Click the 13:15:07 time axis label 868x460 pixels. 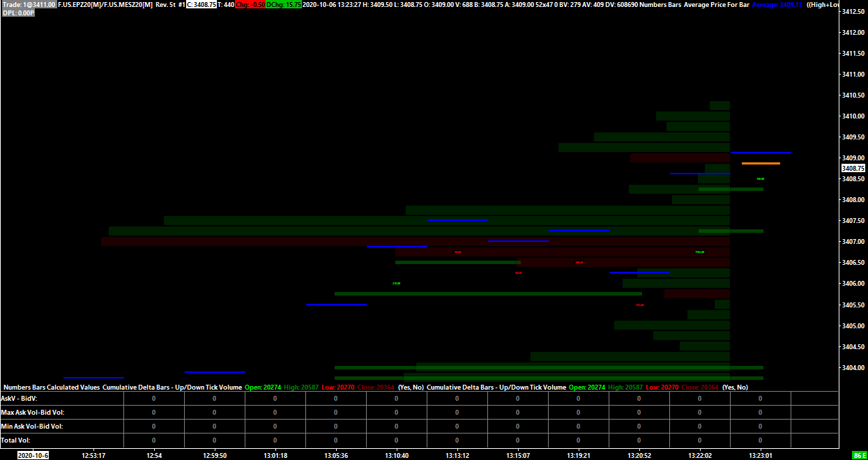[x=518, y=455]
